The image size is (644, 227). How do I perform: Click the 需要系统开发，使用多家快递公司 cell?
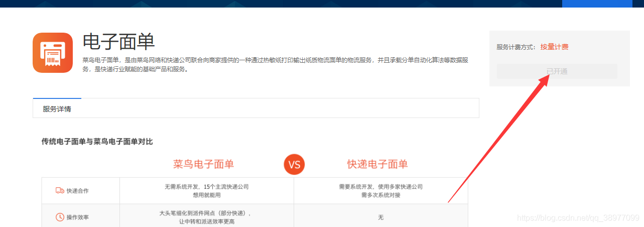381,191
